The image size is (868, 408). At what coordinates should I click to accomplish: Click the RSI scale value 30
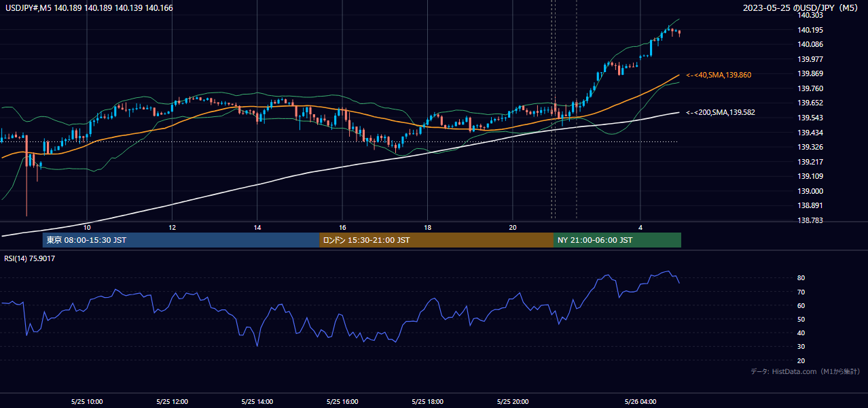click(801, 347)
